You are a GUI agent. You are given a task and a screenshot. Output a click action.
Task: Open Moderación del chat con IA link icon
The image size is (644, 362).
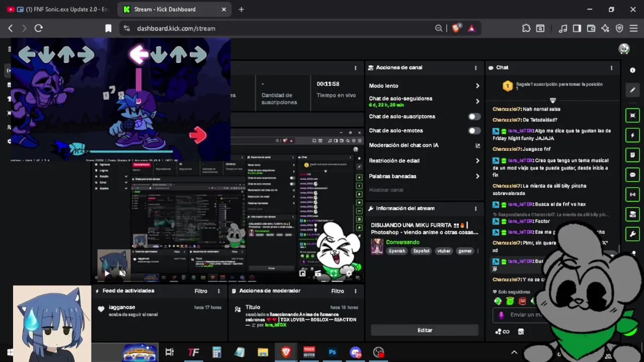click(x=477, y=145)
